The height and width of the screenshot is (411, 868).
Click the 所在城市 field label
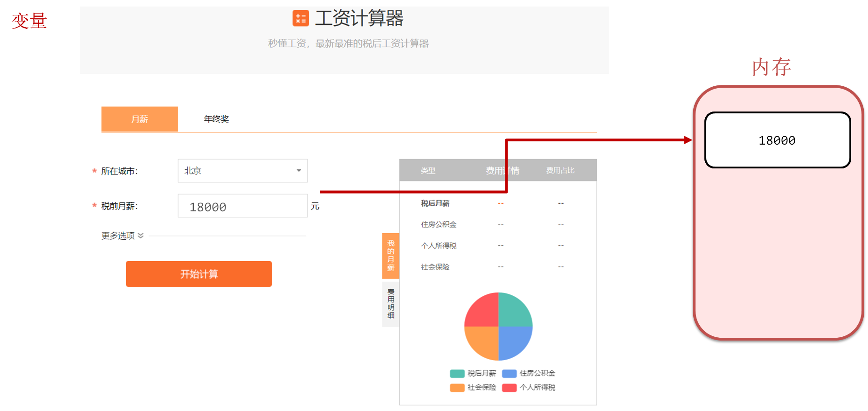[x=119, y=171]
